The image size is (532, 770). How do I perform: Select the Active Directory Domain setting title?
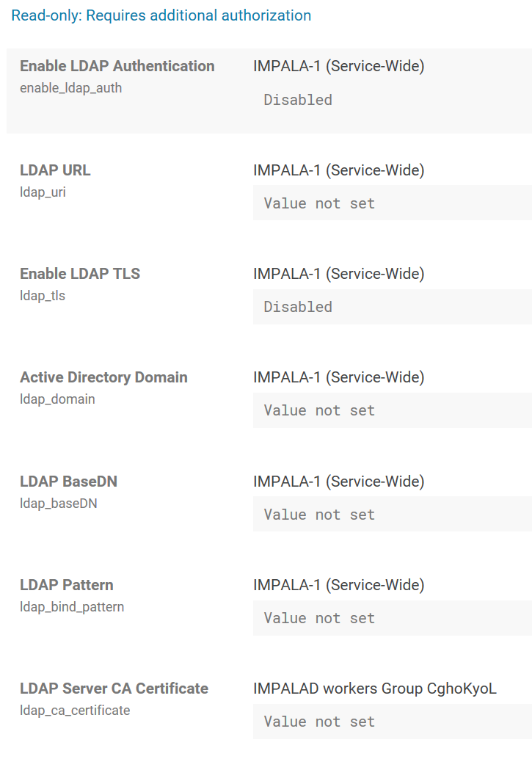(x=103, y=377)
